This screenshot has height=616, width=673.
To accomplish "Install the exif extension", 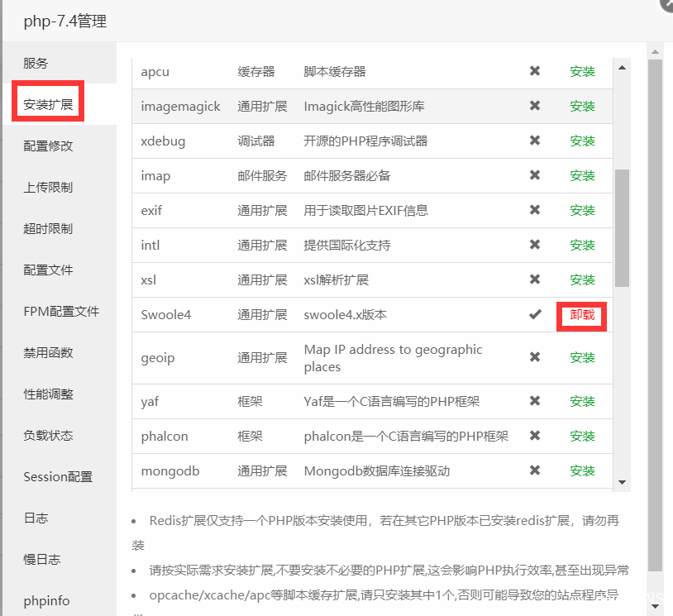I will pos(582,210).
